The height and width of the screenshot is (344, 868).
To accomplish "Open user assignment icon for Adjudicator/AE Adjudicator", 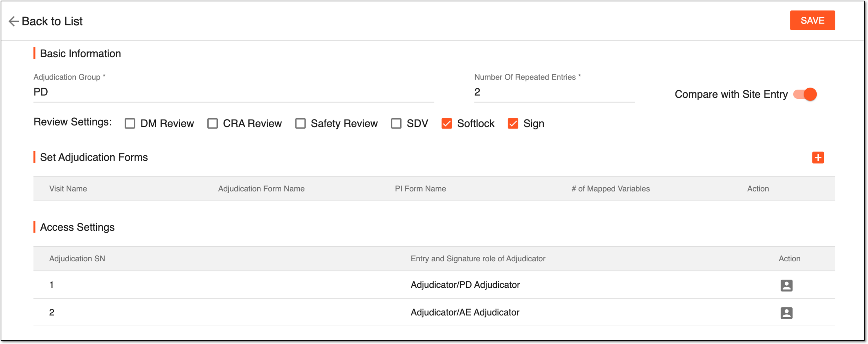I will tap(786, 313).
